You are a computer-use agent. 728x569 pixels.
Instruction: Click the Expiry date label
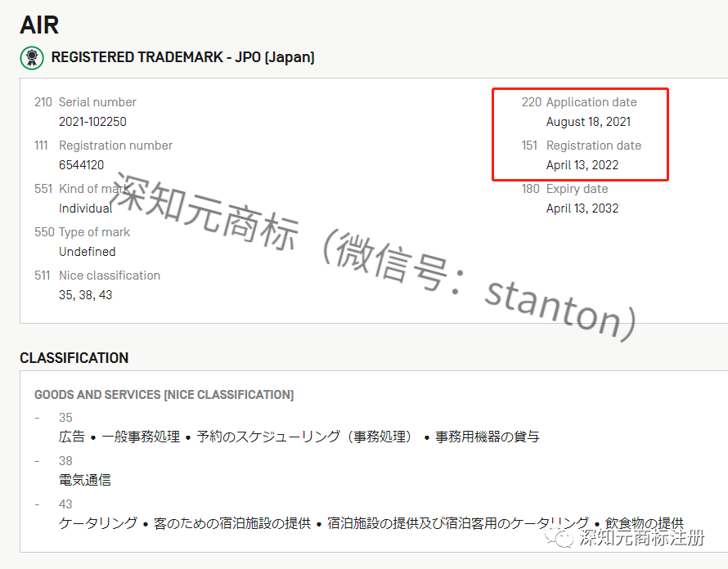tap(577, 189)
